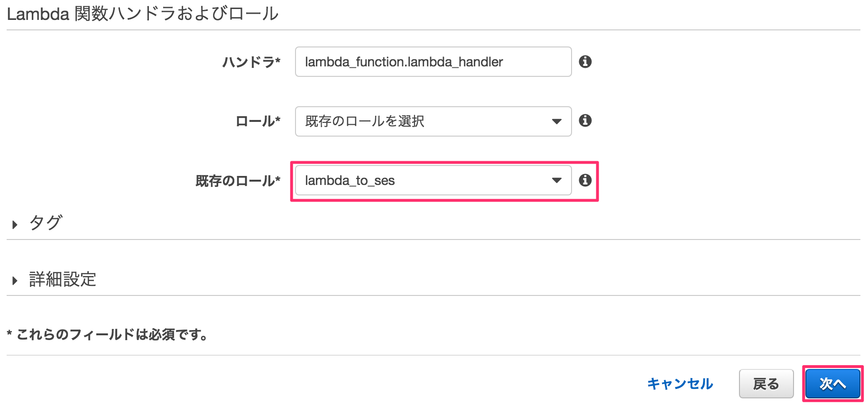Viewport: 868px width, 405px height.
Task: Click the 戻る button
Action: (x=766, y=384)
